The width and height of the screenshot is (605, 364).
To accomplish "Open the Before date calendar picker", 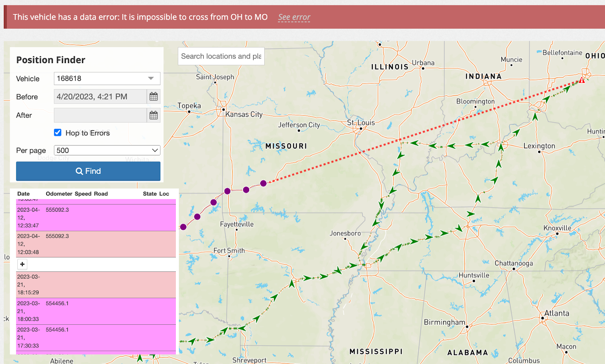I will tap(154, 97).
